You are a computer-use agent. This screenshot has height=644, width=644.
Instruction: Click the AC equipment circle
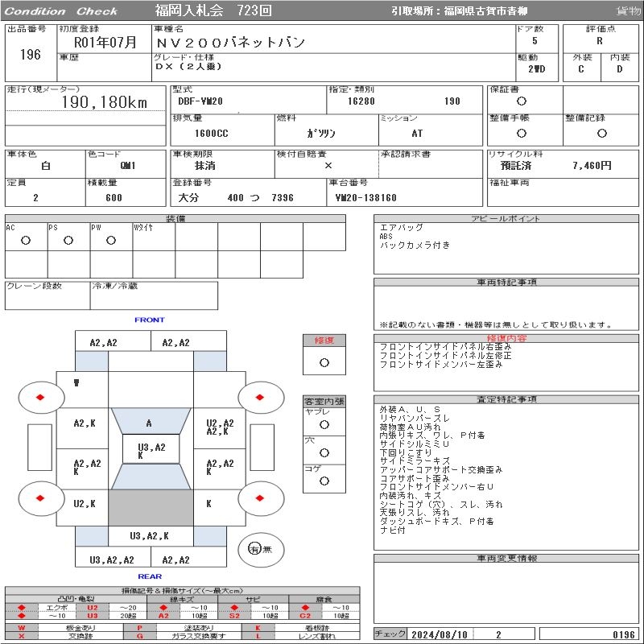click(x=26, y=240)
